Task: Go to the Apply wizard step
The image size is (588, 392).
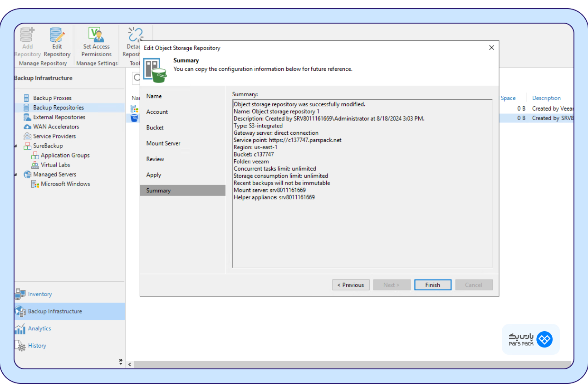Action: point(183,175)
